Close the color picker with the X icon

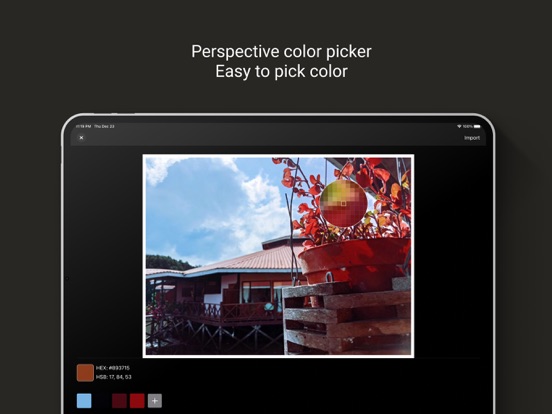pos(81,138)
